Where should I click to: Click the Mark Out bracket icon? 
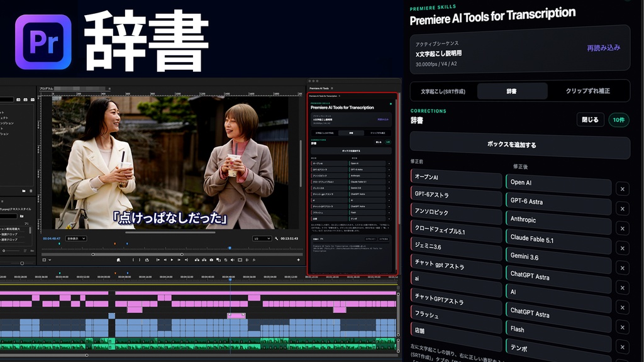140,260
